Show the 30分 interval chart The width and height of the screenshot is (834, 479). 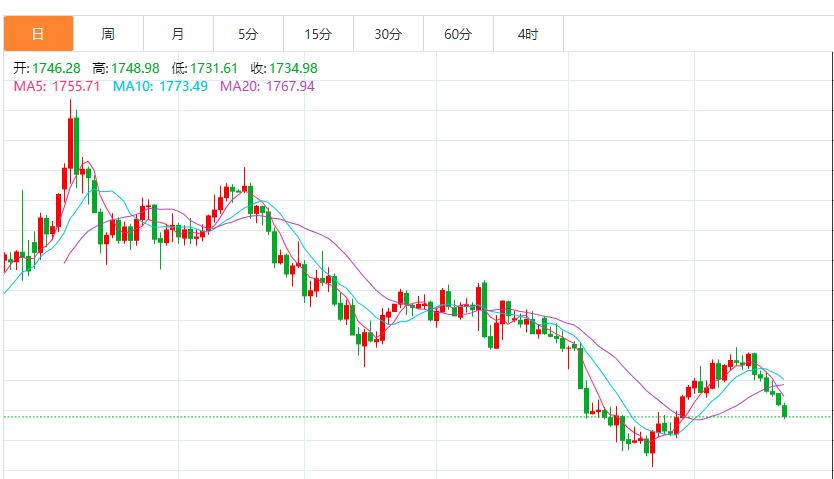pos(388,34)
